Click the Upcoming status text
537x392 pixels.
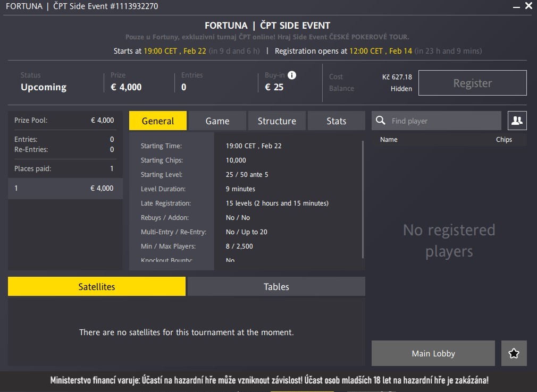[44, 87]
